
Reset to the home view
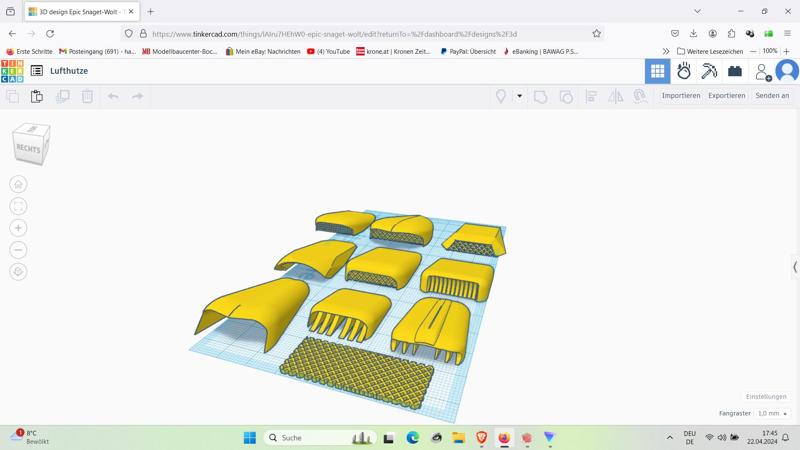pos(18,184)
